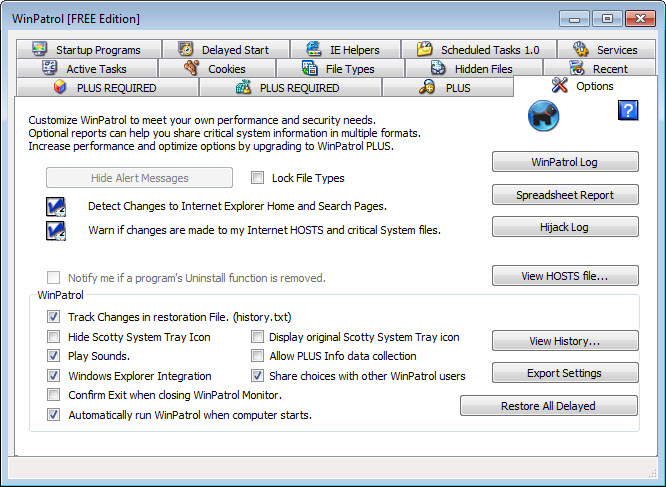Enable the Lock File Types checkbox
The height and width of the screenshot is (487, 666).
[x=258, y=178]
